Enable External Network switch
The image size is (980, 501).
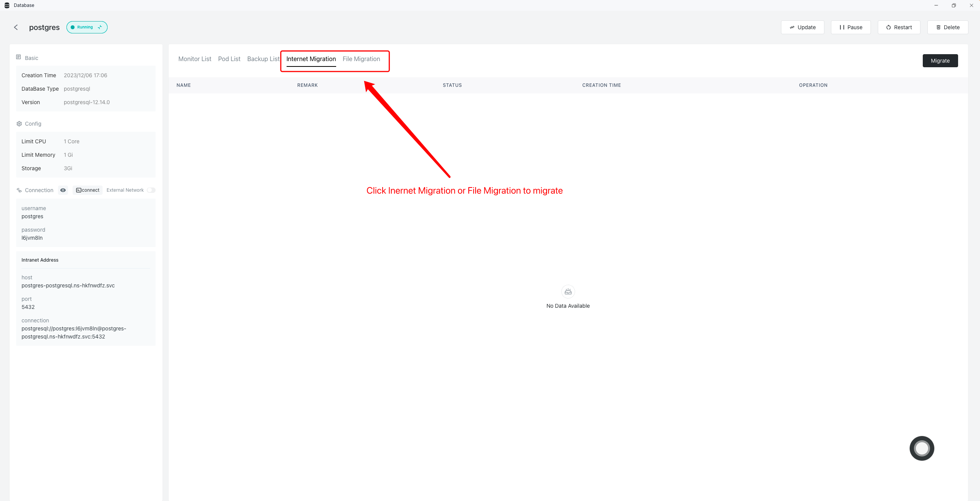coord(151,190)
